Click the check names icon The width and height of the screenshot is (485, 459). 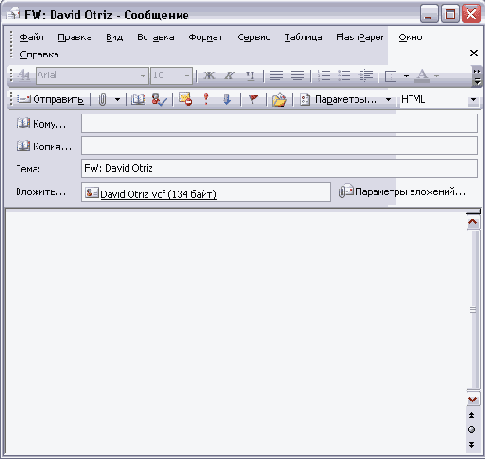click(x=159, y=99)
